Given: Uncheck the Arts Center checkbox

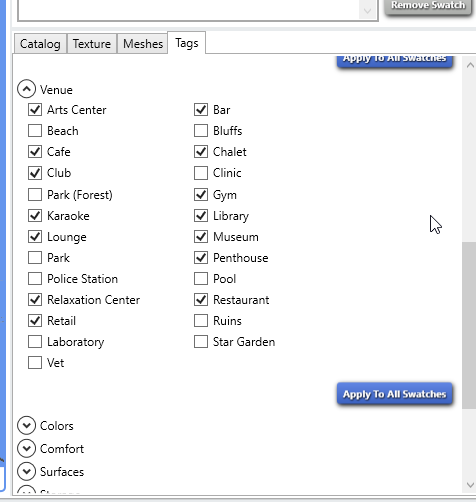Looking at the screenshot, I should [35, 110].
